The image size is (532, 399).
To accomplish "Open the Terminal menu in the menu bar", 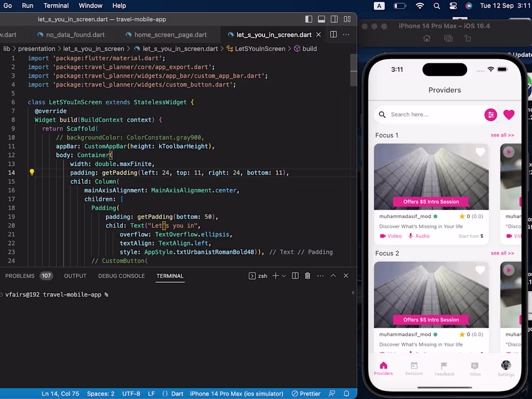I will pyautogui.click(x=56, y=5).
